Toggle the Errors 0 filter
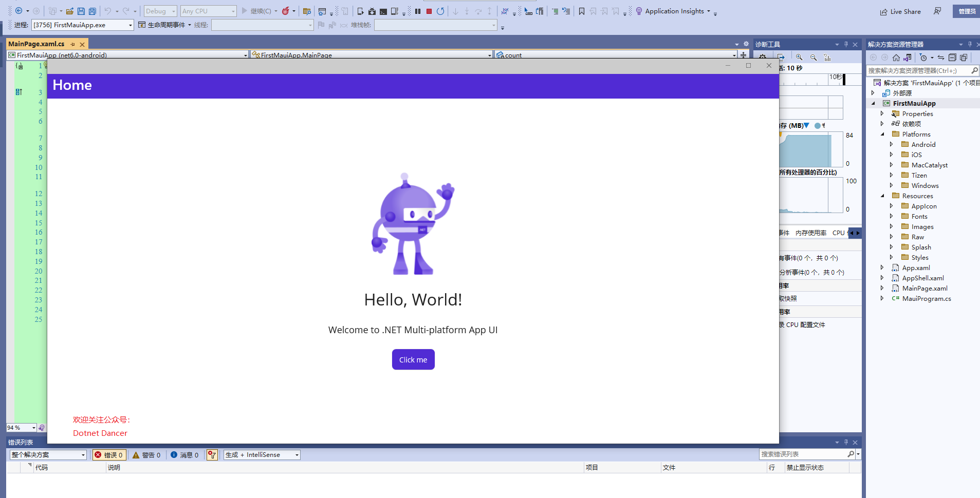The width and height of the screenshot is (980, 498). click(109, 455)
